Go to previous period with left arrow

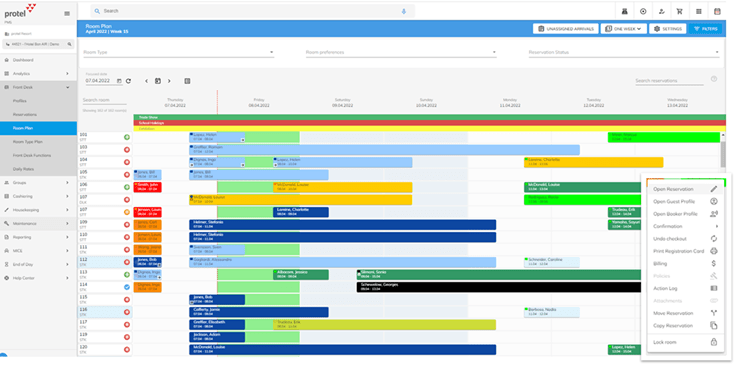pyautogui.click(x=146, y=81)
